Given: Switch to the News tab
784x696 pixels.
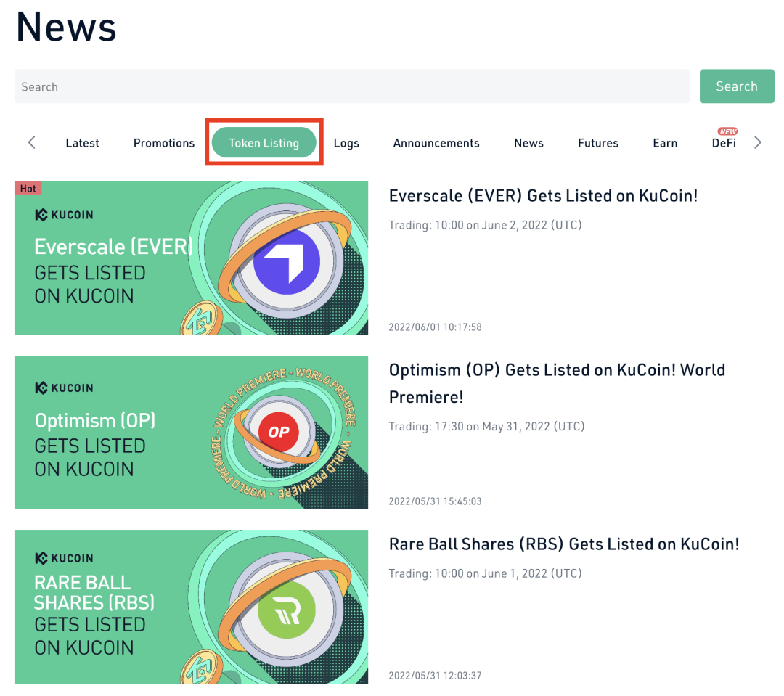Looking at the screenshot, I should pyautogui.click(x=528, y=143).
